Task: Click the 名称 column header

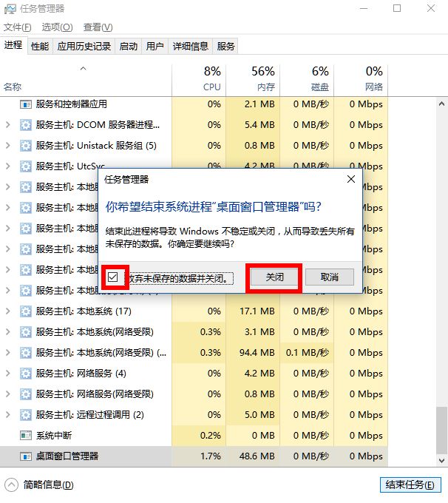Action: pyautogui.click(x=86, y=80)
